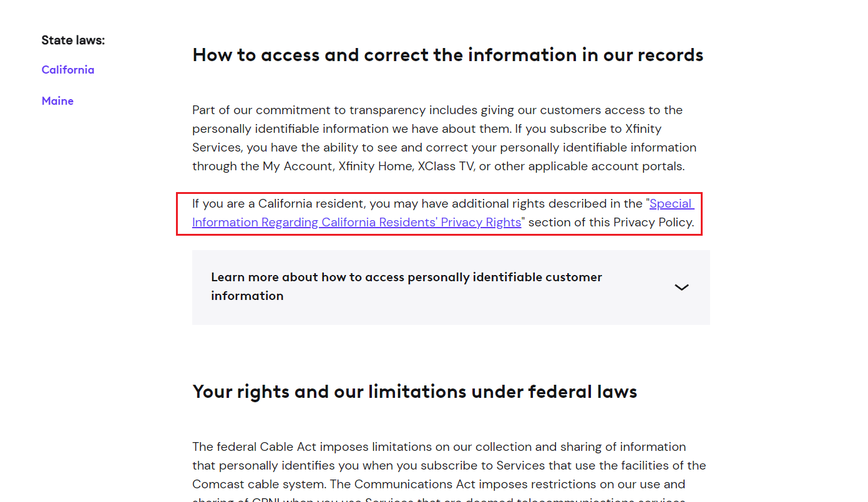The height and width of the screenshot is (502, 868).
Task: Click the "How to access and correct" heading
Action: point(447,55)
